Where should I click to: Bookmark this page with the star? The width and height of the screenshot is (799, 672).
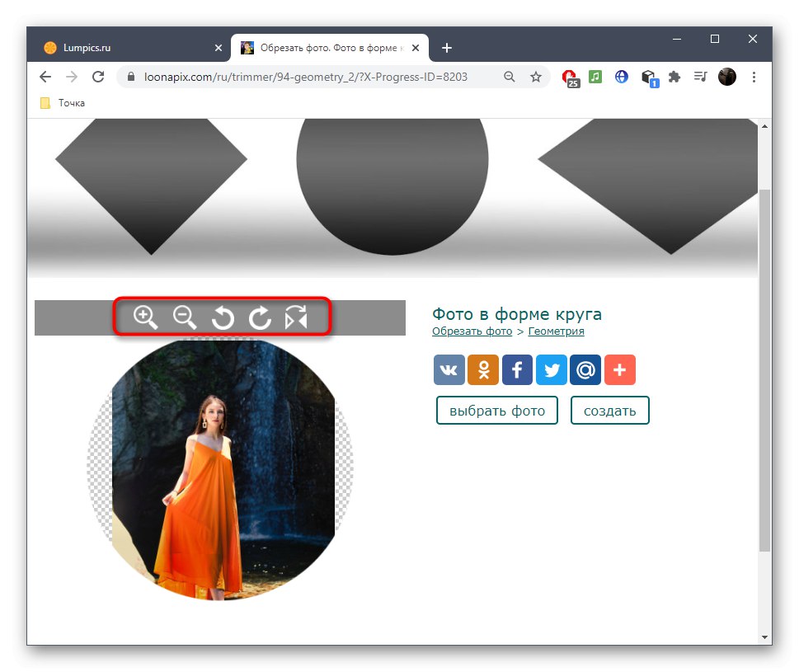pyautogui.click(x=536, y=77)
